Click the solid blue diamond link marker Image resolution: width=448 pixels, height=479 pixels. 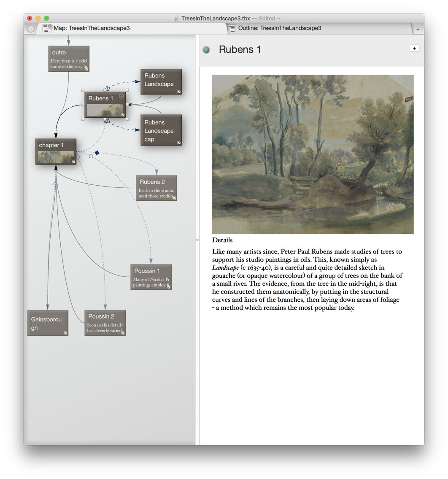pos(97,153)
